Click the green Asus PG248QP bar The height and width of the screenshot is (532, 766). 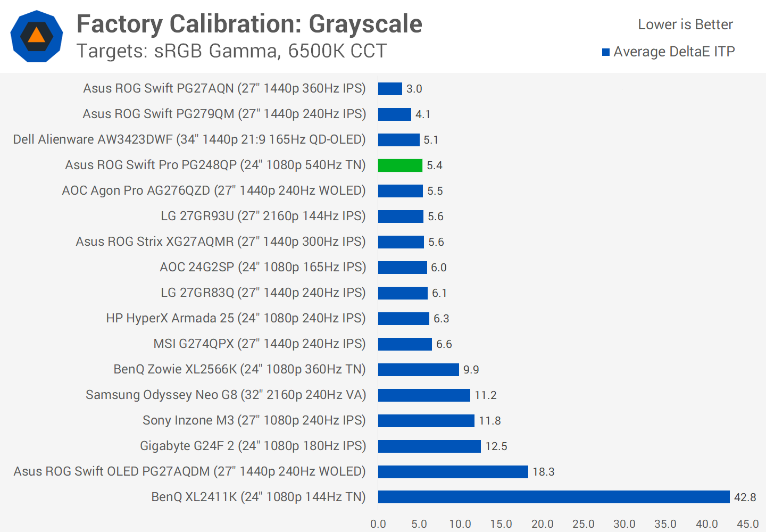pos(400,165)
